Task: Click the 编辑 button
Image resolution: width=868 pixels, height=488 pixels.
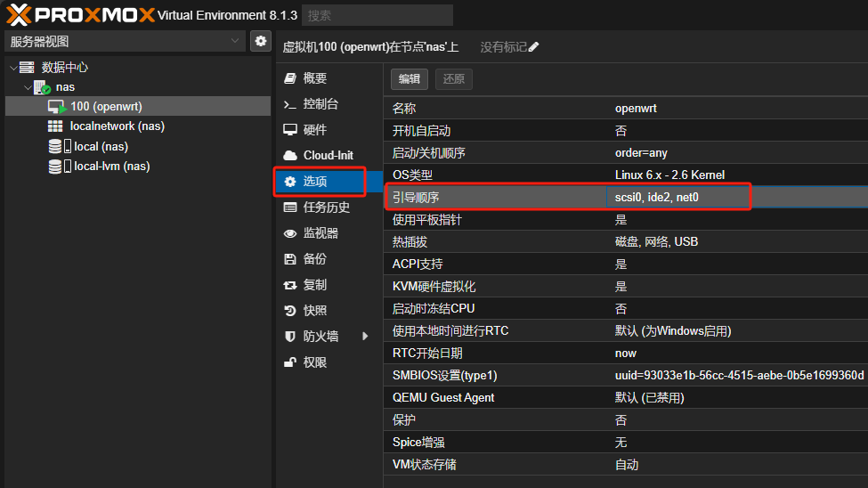Action: click(410, 78)
